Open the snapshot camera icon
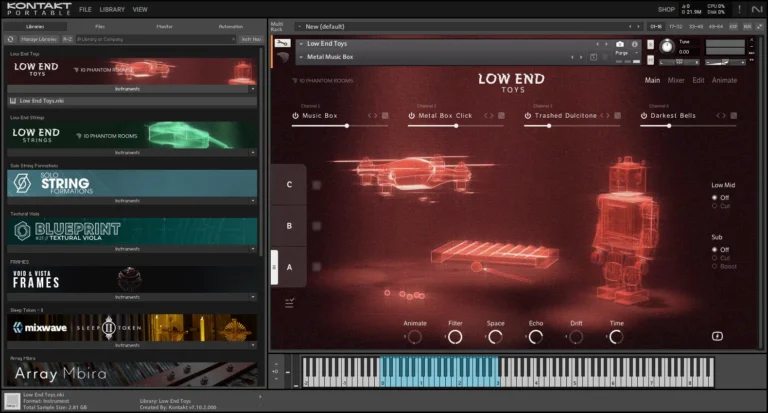 (620, 44)
